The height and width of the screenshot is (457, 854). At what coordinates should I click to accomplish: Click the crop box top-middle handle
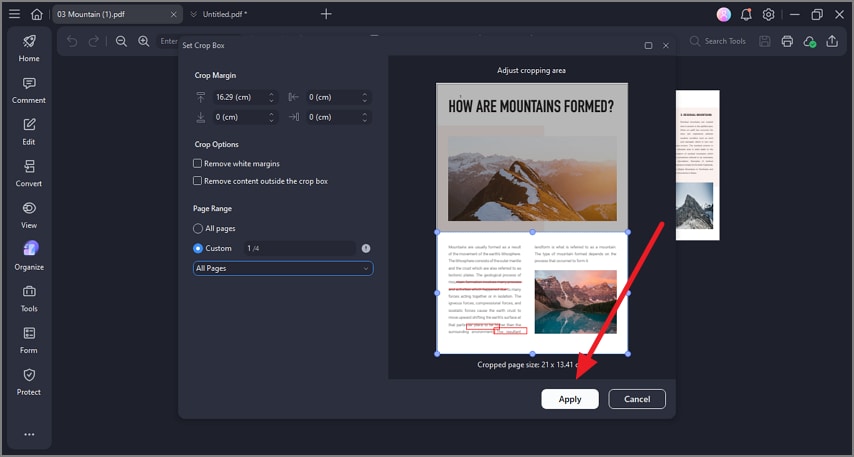[532, 232]
